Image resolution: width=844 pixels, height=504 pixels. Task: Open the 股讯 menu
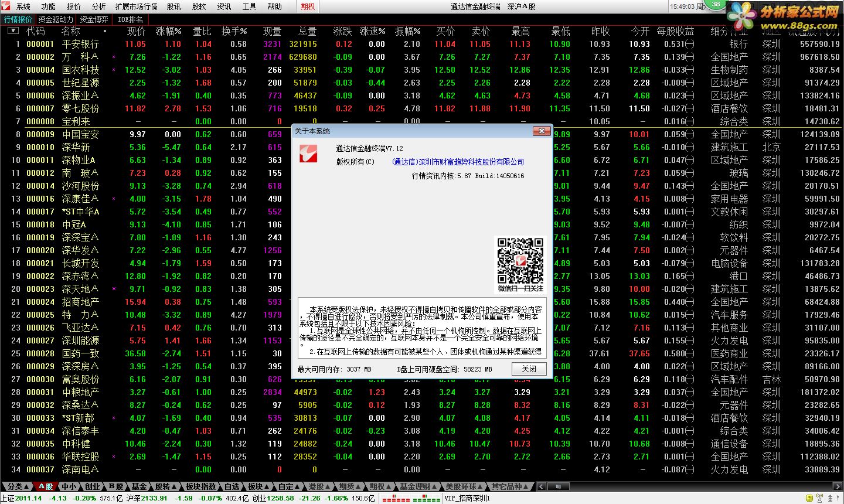(x=174, y=6)
